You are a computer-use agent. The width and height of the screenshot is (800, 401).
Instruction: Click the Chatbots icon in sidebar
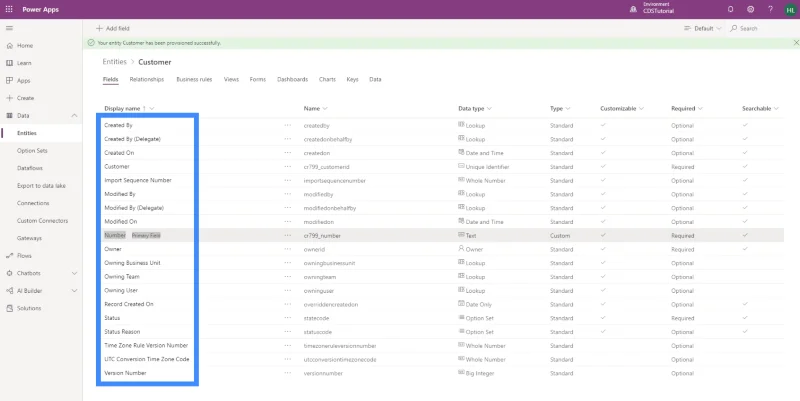click(x=9, y=273)
